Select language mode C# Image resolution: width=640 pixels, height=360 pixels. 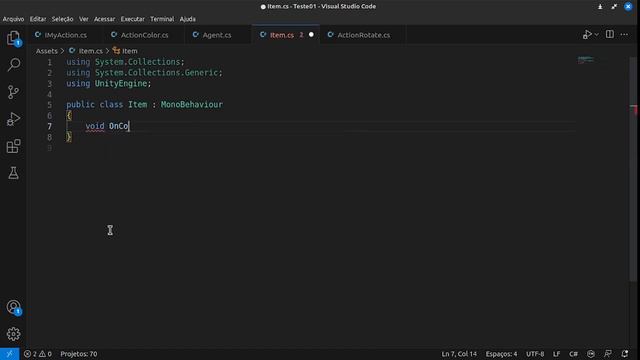coord(573,354)
